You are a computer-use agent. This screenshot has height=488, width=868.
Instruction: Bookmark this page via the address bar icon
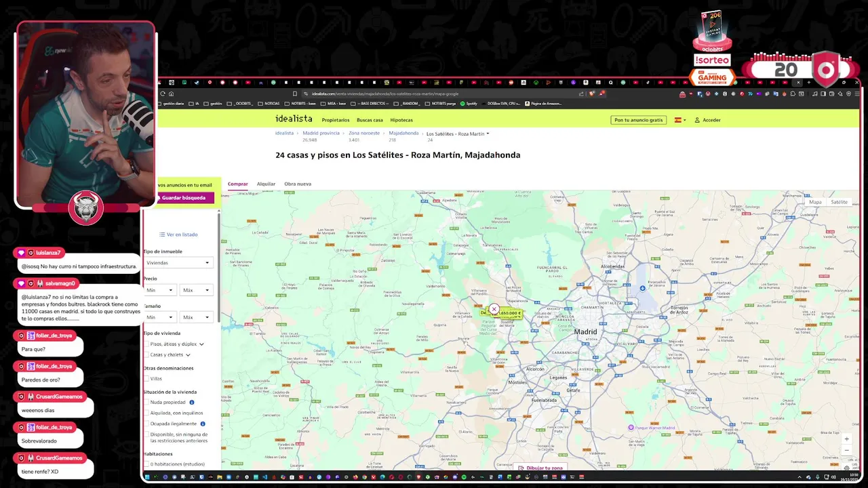click(x=295, y=94)
